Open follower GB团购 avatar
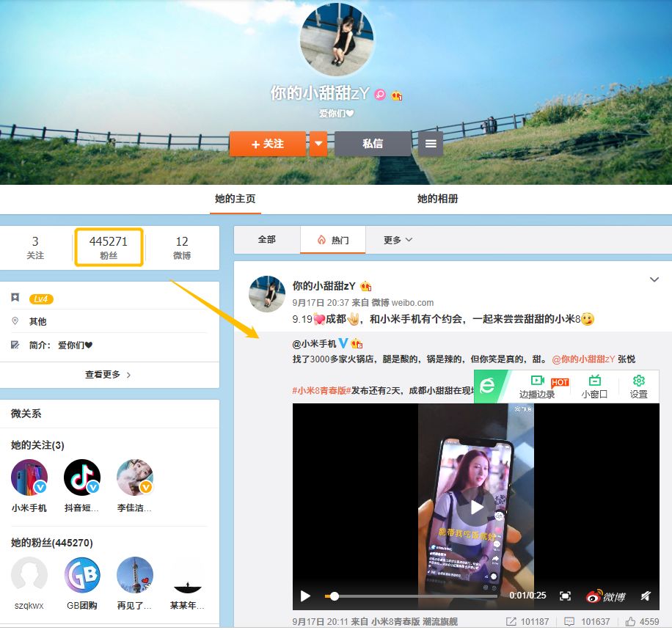672x630 pixels. click(82, 575)
